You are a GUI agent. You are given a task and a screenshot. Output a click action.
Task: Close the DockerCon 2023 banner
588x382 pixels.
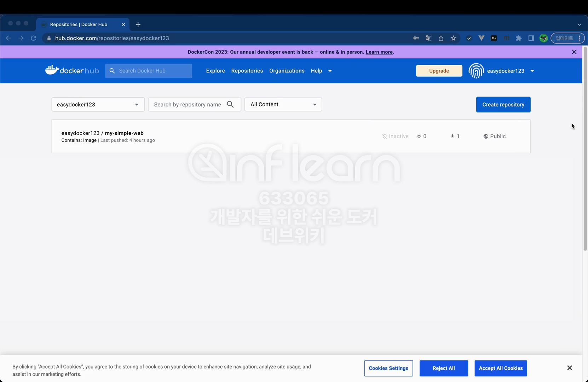(x=574, y=52)
